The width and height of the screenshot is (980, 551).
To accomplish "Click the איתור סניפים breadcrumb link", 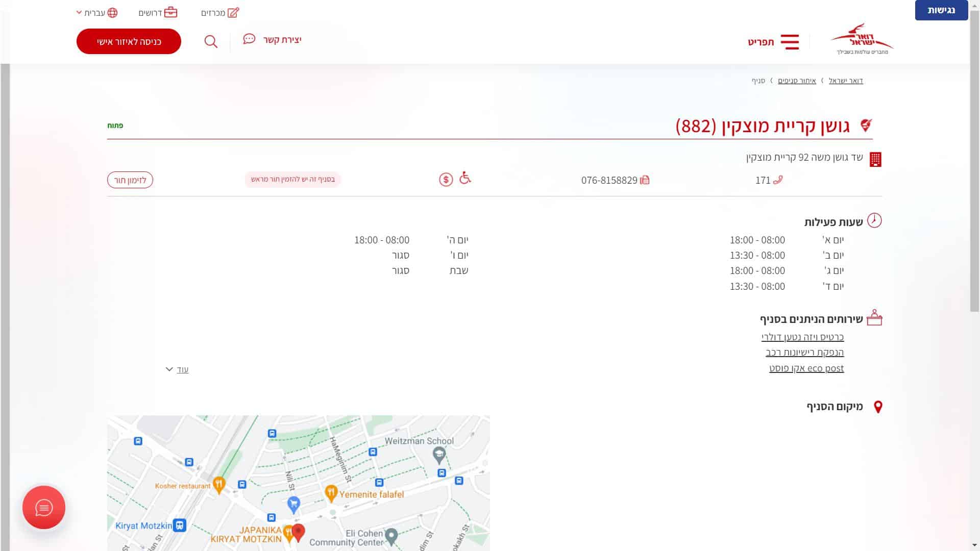I will (x=797, y=81).
